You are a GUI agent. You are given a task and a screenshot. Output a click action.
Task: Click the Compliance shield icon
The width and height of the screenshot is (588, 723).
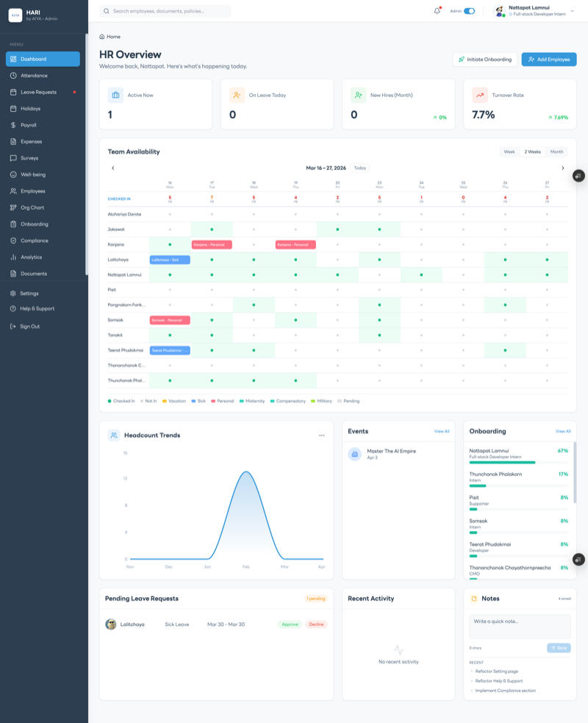coord(13,241)
